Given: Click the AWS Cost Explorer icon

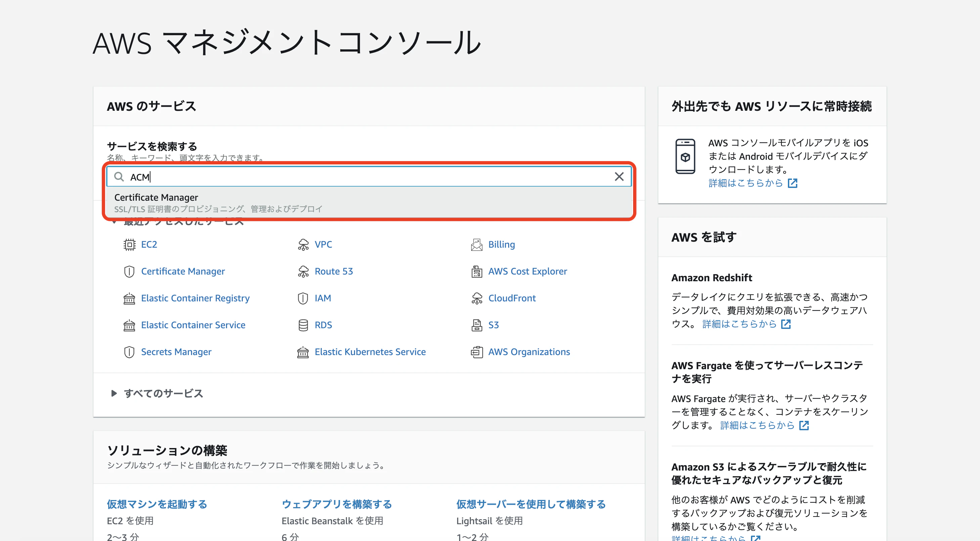Looking at the screenshot, I should 476,272.
